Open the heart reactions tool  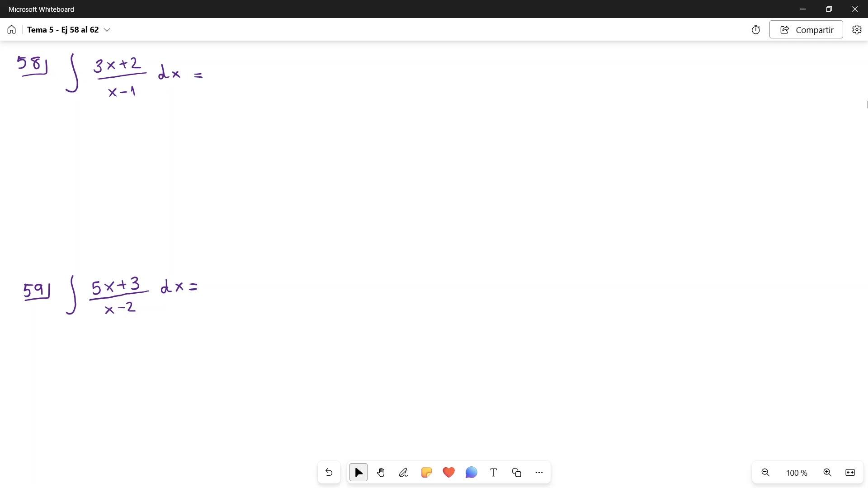448,473
